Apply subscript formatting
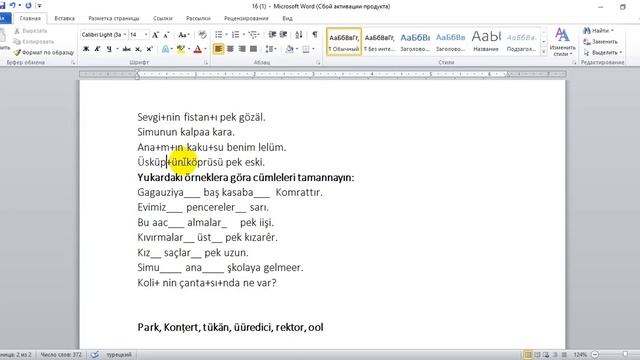Image resolution: width=640 pixels, height=360 pixels. click(138, 49)
